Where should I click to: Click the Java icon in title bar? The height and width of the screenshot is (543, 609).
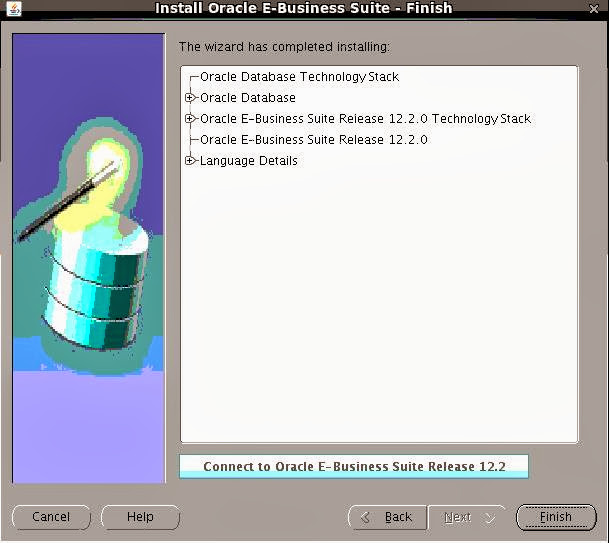click(14, 9)
